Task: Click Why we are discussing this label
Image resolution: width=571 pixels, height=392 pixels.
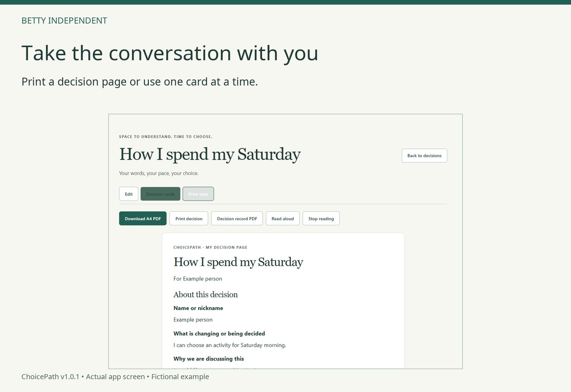Action: tap(209, 359)
